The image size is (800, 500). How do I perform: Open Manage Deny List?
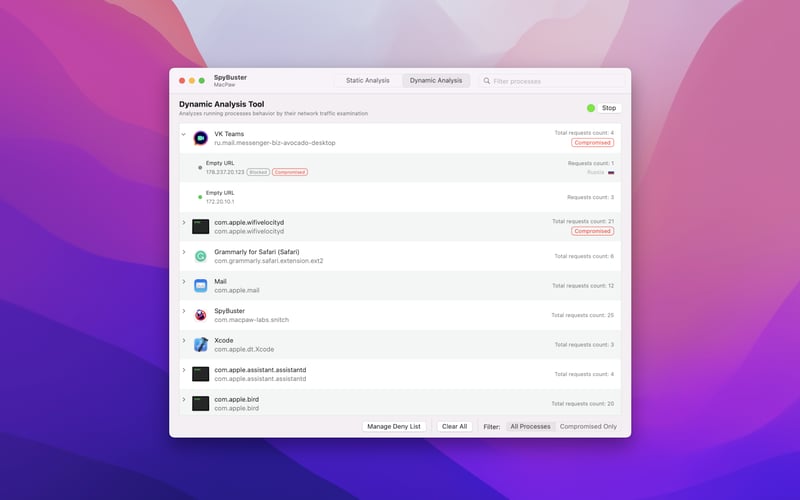pyautogui.click(x=394, y=427)
